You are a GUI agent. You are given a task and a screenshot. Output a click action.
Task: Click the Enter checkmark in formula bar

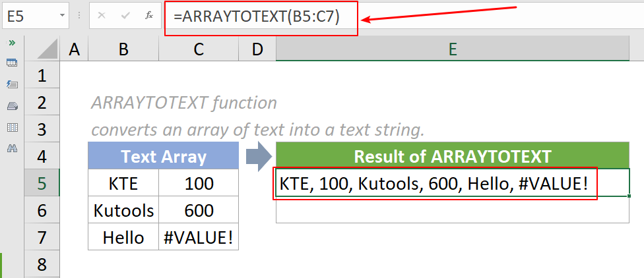[125, 15]
